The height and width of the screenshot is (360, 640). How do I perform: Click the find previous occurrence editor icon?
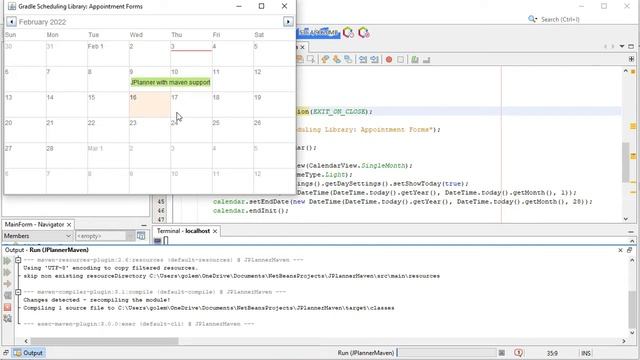pos(325,60)
